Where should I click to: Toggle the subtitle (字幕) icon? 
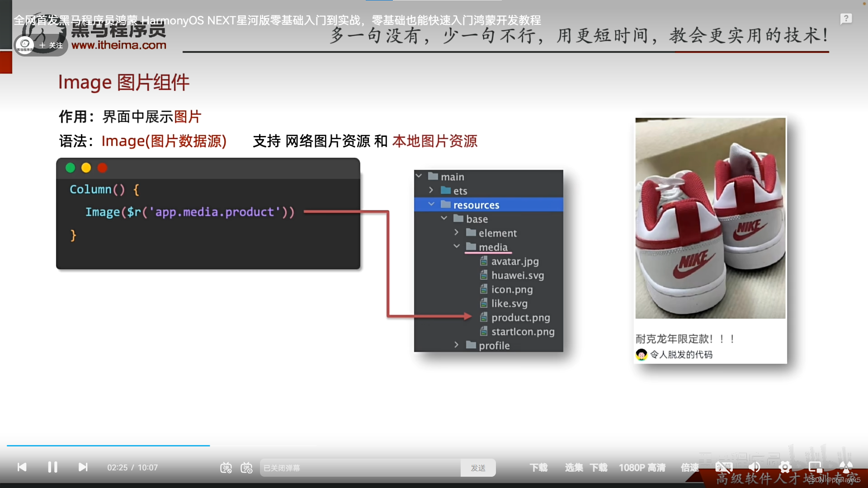(724, 467)
